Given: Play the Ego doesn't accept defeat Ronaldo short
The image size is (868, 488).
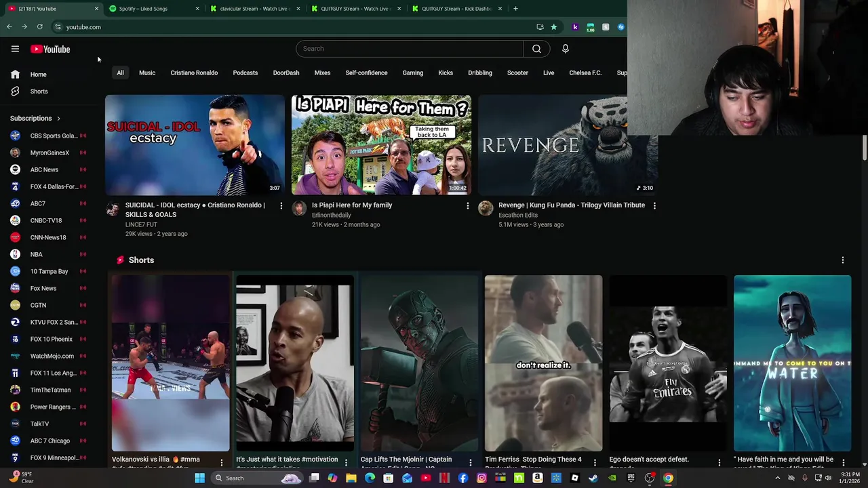Looking at the screenshot, I should click(x=668, y=363).
